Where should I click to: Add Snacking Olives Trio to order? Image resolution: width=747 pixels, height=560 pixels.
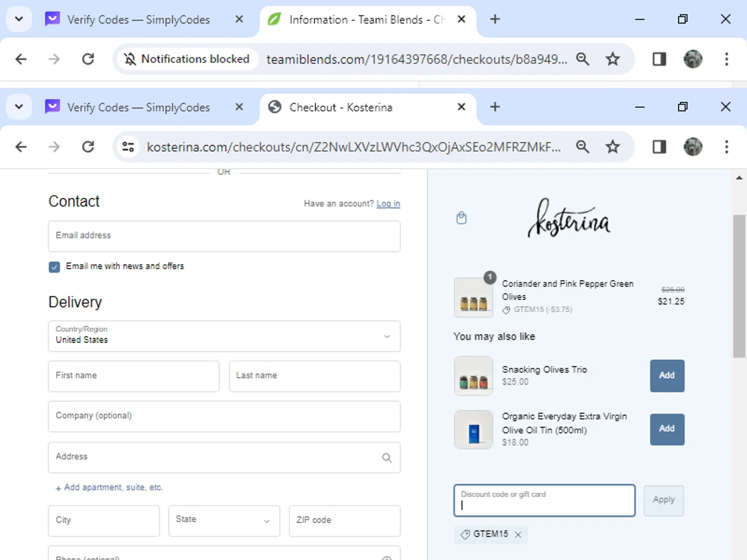coord(667,375)
